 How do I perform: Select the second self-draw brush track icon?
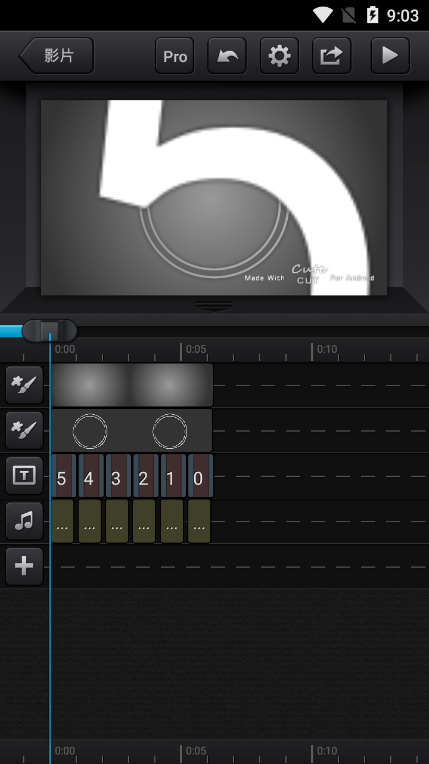click(24, 430)
